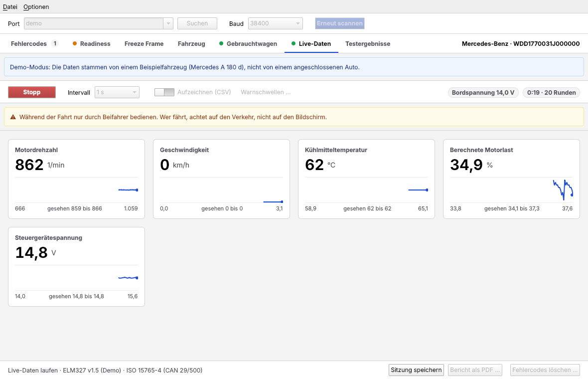This screenshot has width=588, height=379.
Task: Click the Kühlmitteltemperatur value 62
Action: pos(314,165)
